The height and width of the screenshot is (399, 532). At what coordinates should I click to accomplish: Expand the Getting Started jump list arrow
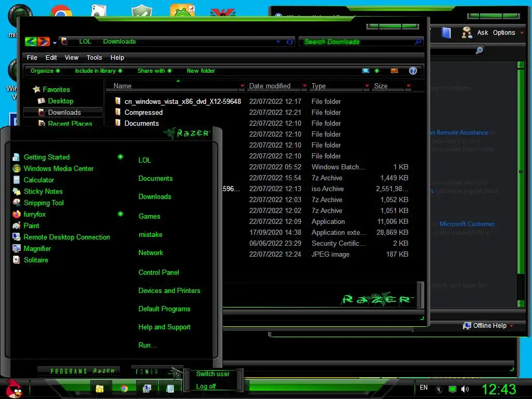pyautogui.click(x=120, y=157)
